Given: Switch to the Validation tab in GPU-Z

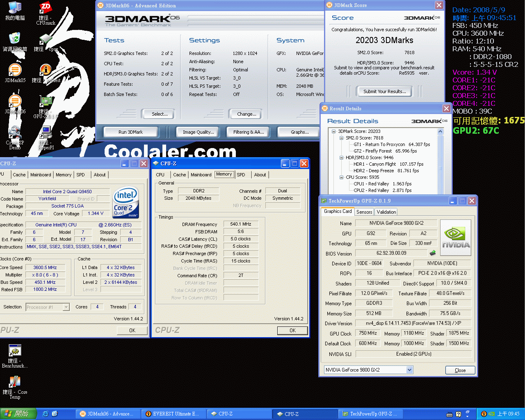Looking at the screenshot, I should click(x=386, y=212).
